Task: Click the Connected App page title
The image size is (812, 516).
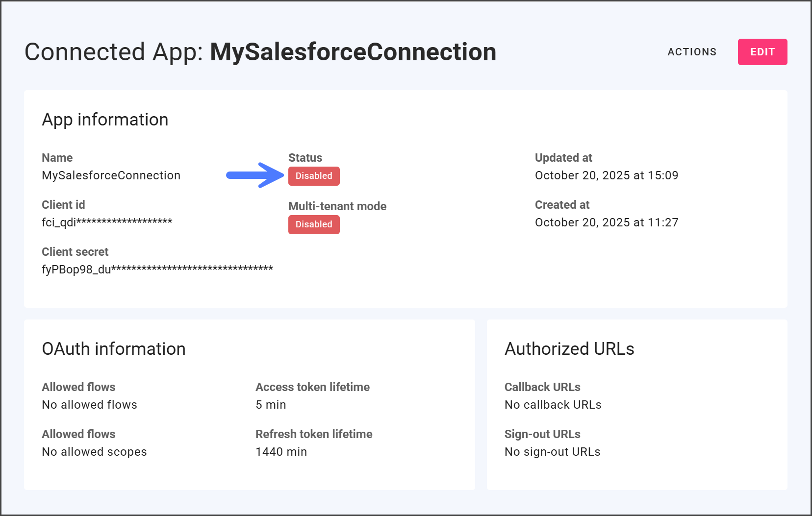Action: (260, 52)
